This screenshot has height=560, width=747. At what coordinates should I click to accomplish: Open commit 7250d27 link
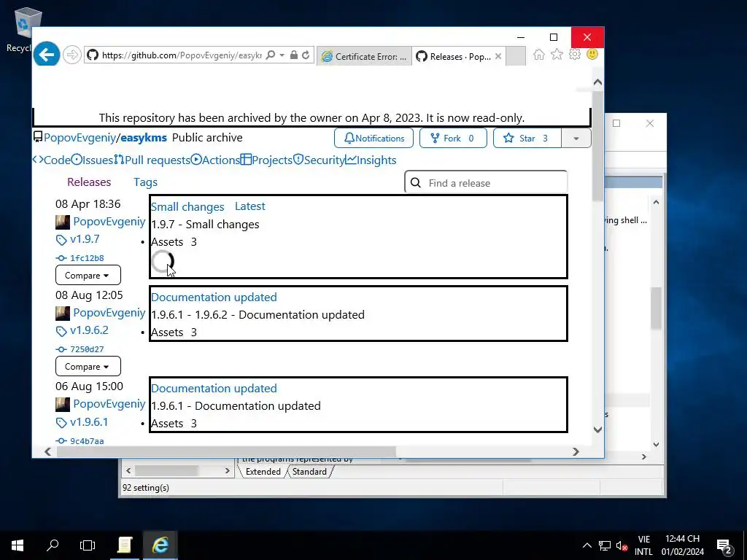point(87,349)
